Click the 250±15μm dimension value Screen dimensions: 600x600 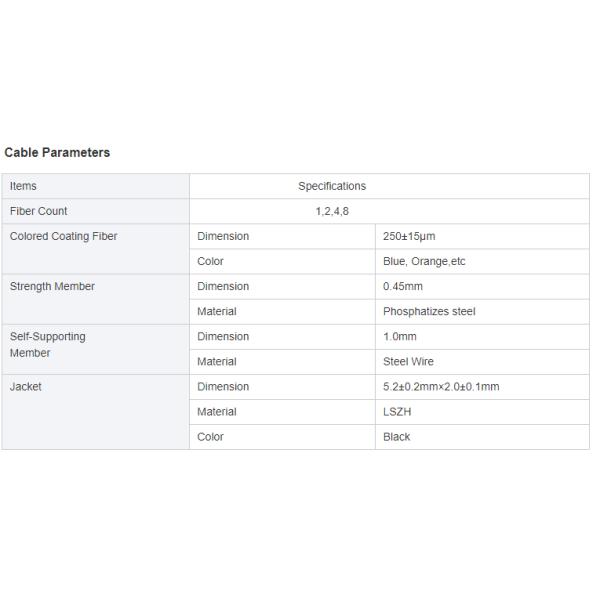(409, 236)
